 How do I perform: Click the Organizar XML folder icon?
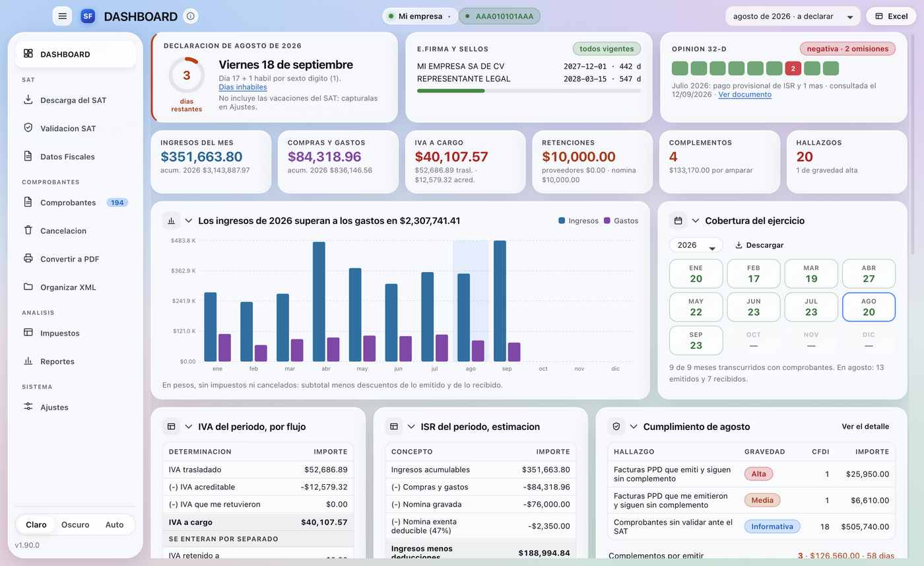[x=28, y=287]
